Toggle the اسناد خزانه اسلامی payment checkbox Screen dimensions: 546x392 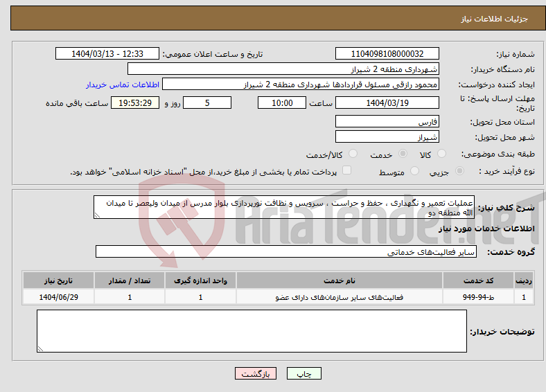346,170
